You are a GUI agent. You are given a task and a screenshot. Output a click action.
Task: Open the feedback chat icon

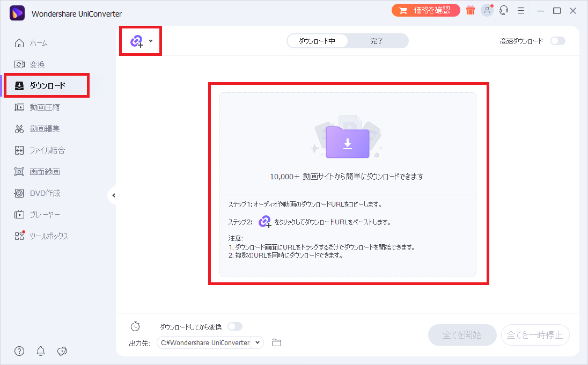62,351
